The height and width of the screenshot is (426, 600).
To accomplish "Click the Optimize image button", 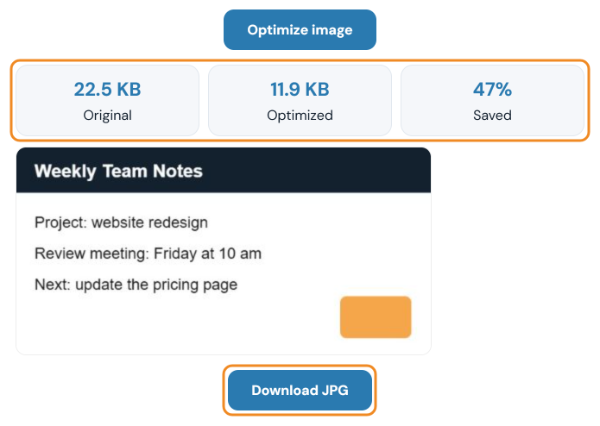I will click(300, 30).
